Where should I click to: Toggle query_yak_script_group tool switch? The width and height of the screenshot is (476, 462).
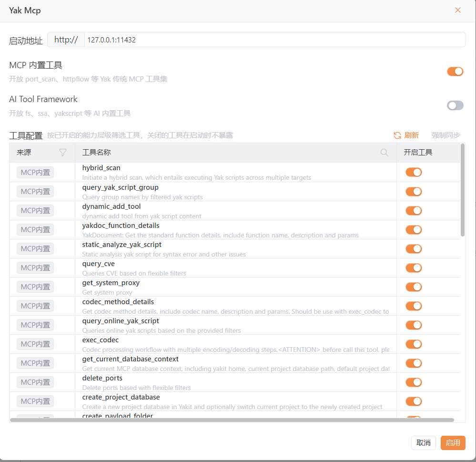(x=414, y=191)
